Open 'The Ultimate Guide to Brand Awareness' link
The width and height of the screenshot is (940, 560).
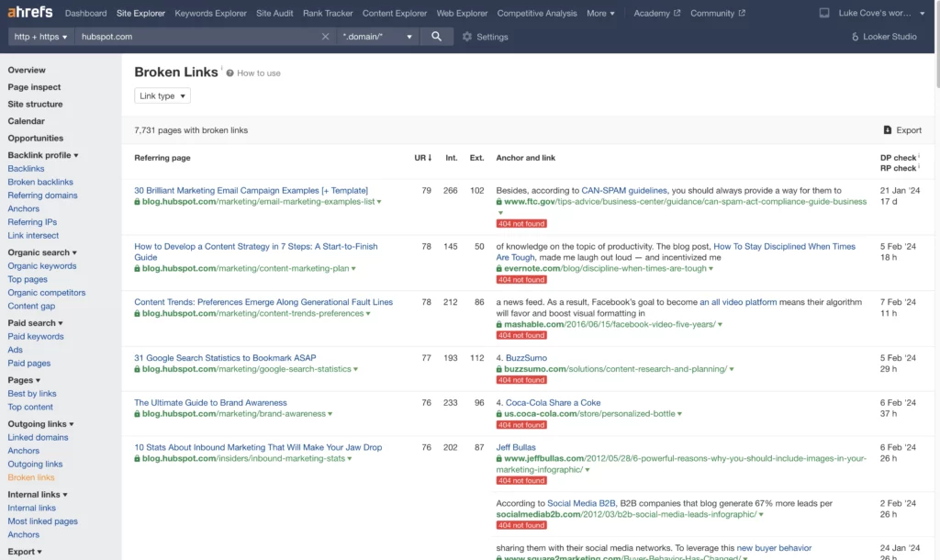pos(210,403)
